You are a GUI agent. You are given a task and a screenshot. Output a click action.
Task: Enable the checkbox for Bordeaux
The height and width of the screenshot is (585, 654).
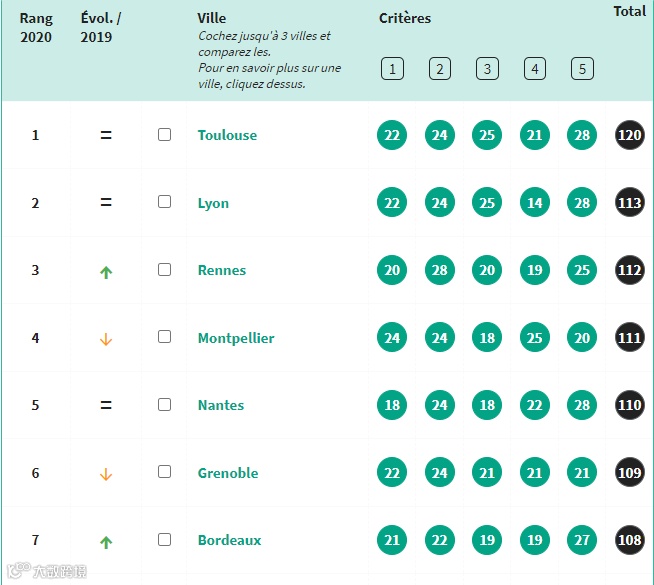tap(165, 540)
